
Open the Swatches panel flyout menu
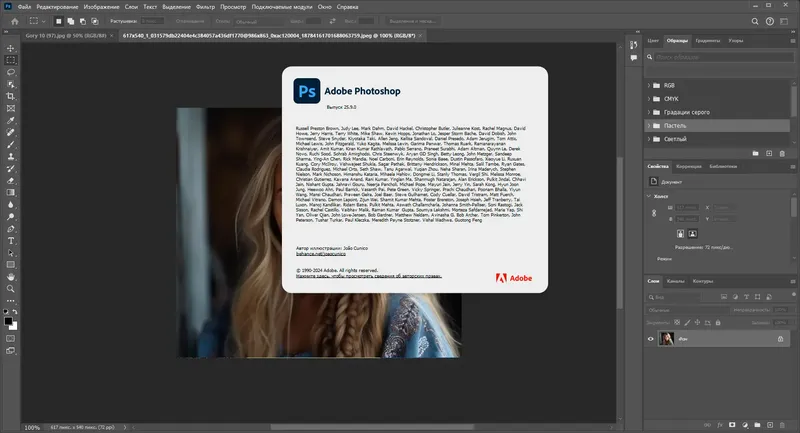tap(793, 41)
